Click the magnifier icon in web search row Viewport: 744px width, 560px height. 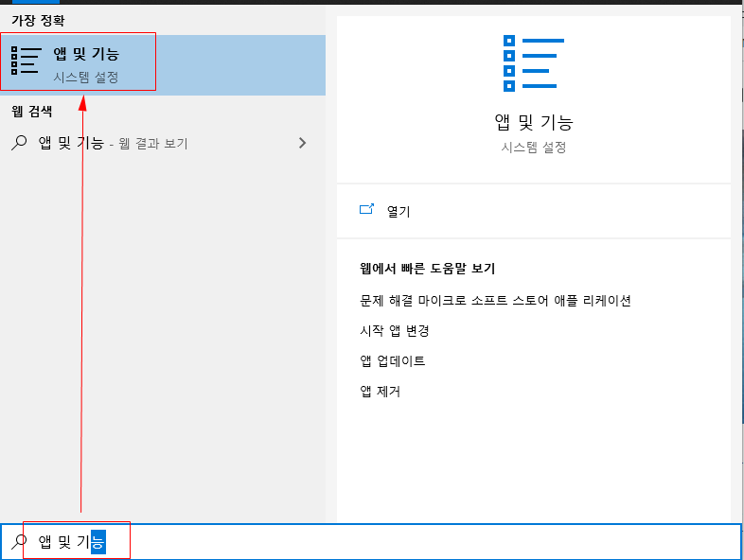(x=19, y=143)
